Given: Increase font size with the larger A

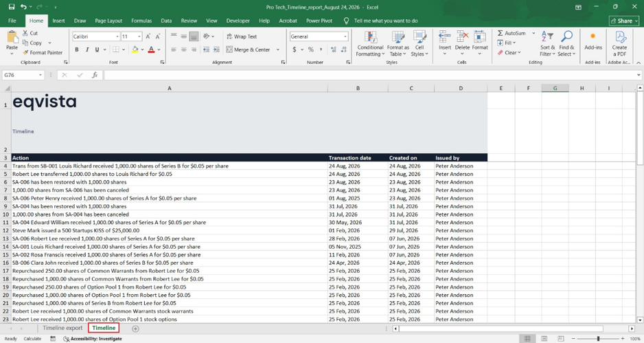Looking at the screenshot, I should 148,36.
